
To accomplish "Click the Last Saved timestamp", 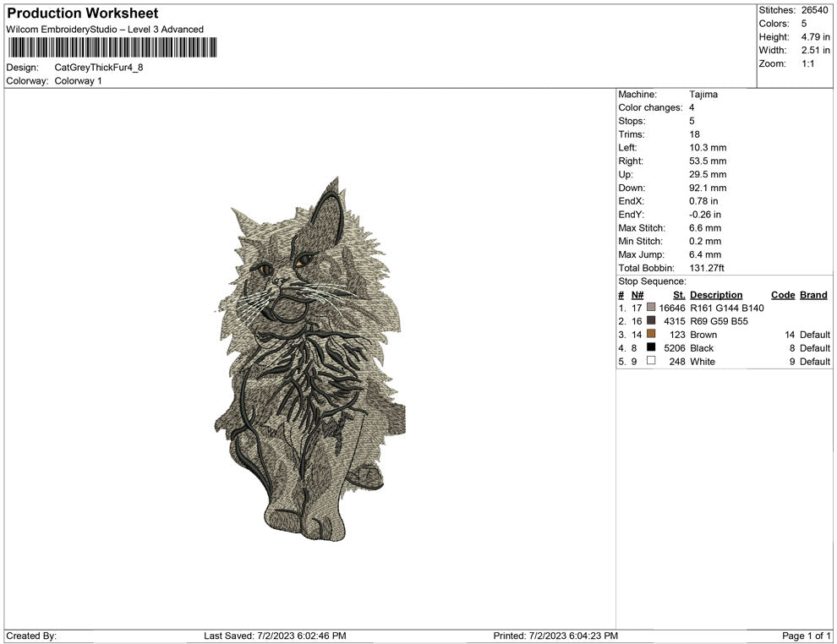I will pos(275,635).
